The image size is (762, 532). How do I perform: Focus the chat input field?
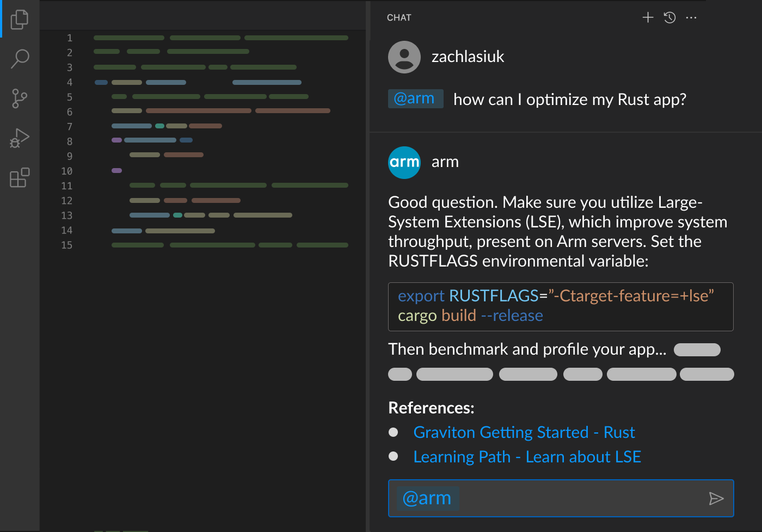point(577,498)
